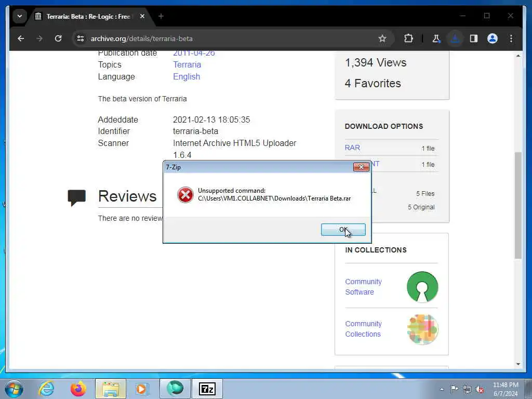Open Windows Explorer from the taskbar
Viewport: 532px width, 399px height.
111,389
